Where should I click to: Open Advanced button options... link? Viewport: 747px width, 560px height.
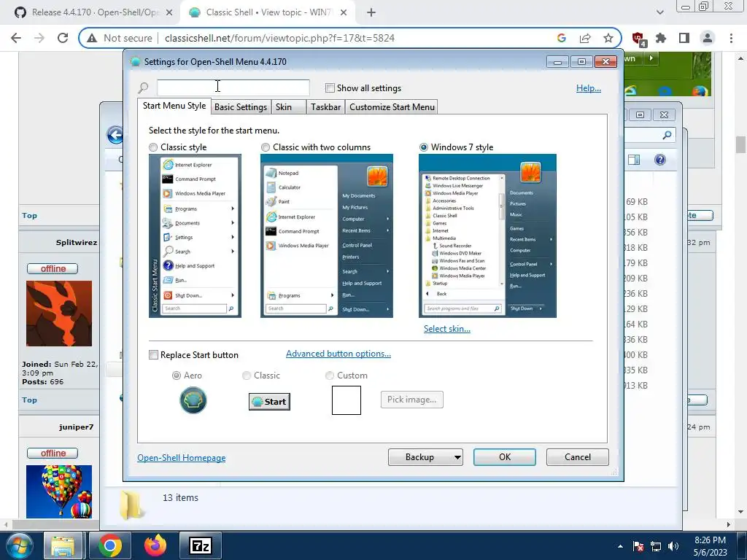338,354
